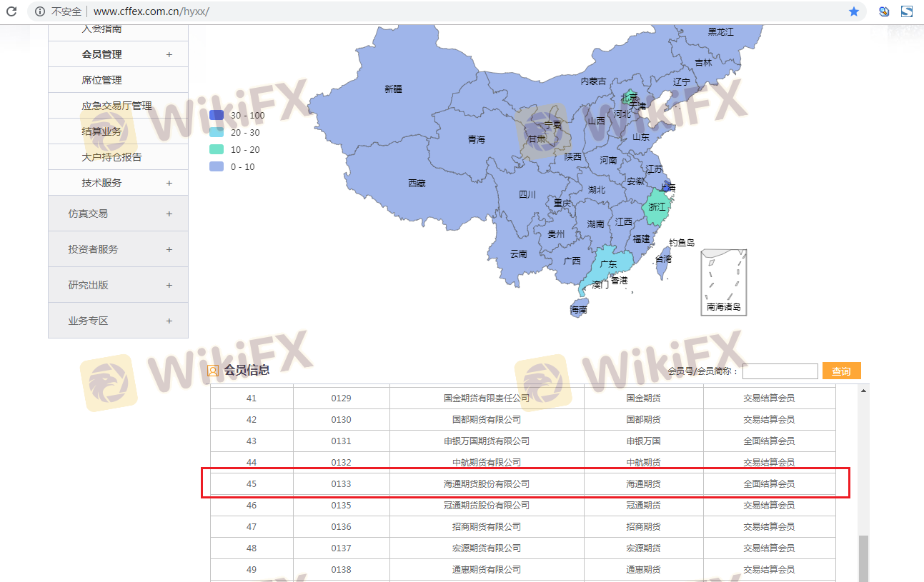Click the member info icon beside 会员信息
Image resolution: width=924 pixels, height=582 pixels.
click(x=212, y=371)
